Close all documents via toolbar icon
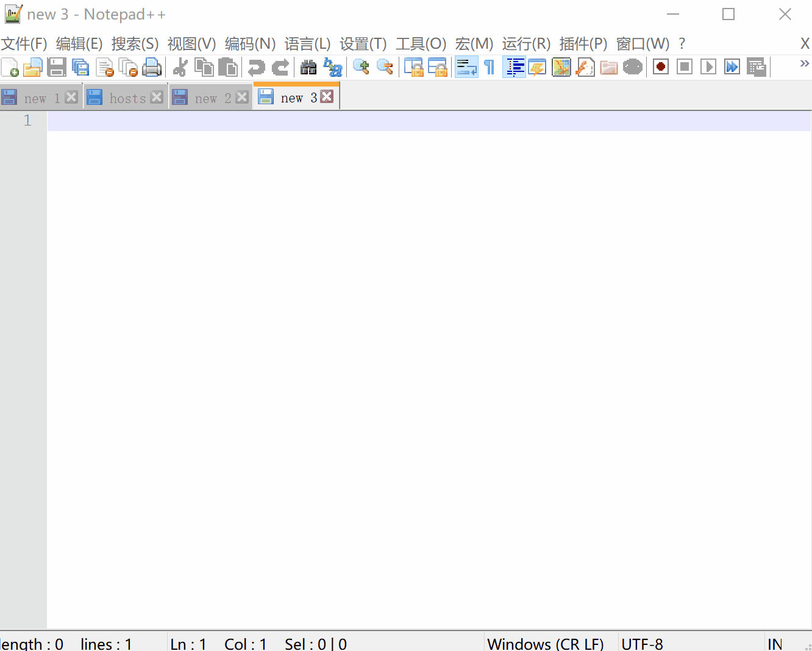This screenshot has height=651, width=812. pyautogui.click(x=128, y=67)
